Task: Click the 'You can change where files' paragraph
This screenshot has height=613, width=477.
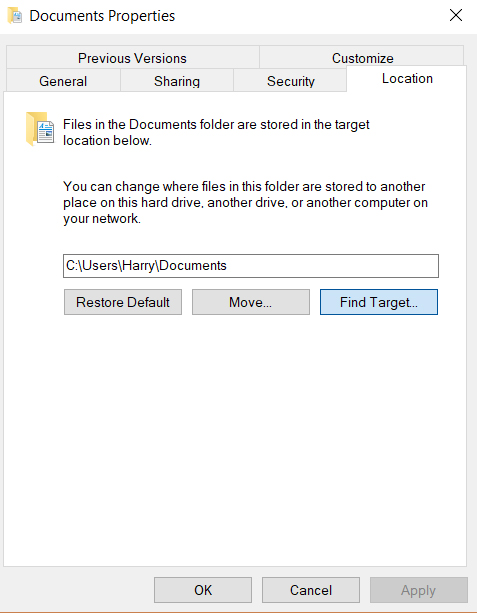Action: [x=246, y=202]
